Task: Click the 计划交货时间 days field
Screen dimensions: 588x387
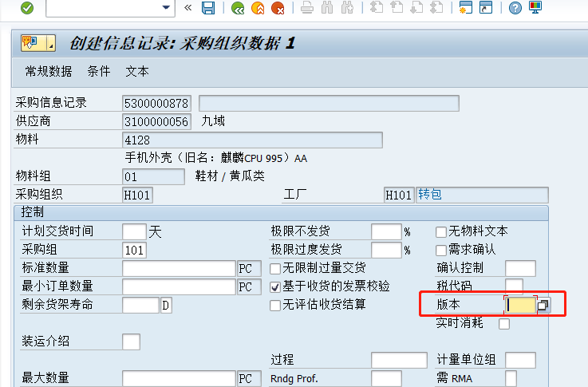Action: 134,231
